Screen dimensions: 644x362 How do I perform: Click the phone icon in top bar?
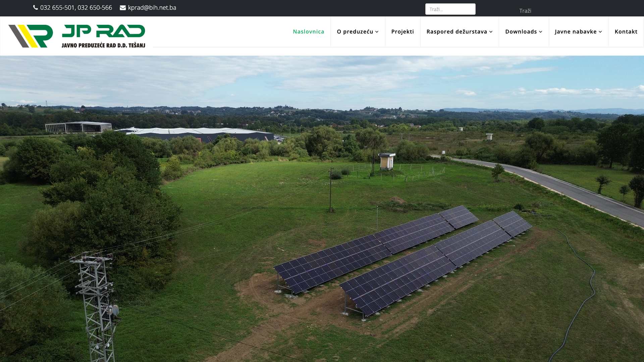pos(36,7)
